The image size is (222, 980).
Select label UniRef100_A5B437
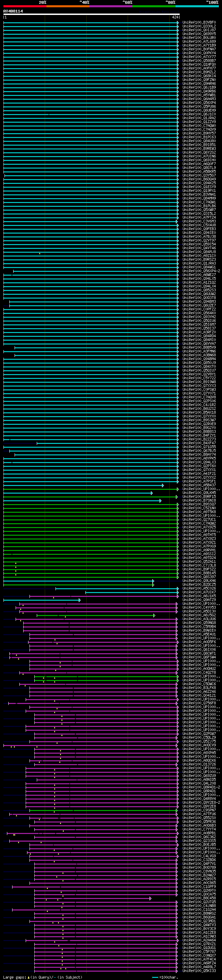point(199,485)
